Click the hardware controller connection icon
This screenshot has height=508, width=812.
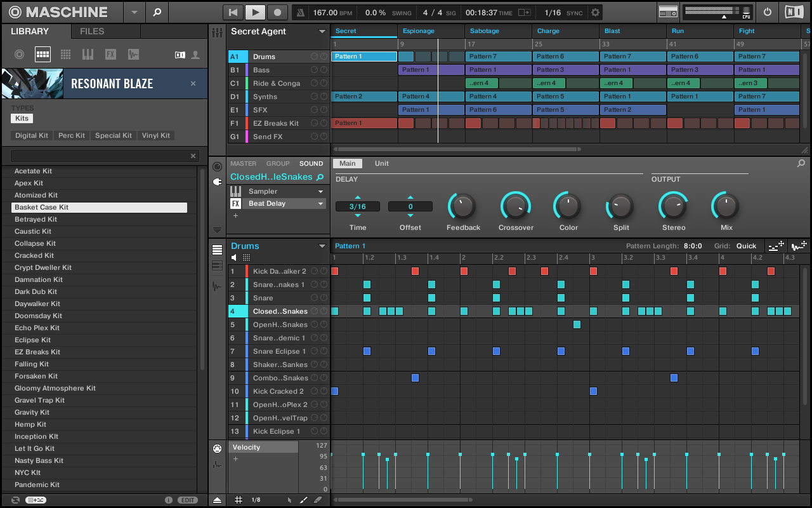click(x=668, y=12)
